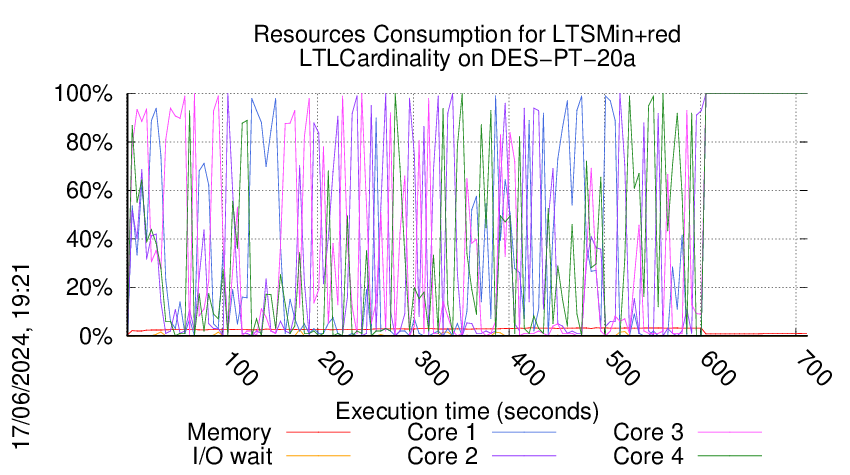Click the 'Execution time (seconds)' axis title
This screenshot has height=475, width=850.
click(467, 412)
